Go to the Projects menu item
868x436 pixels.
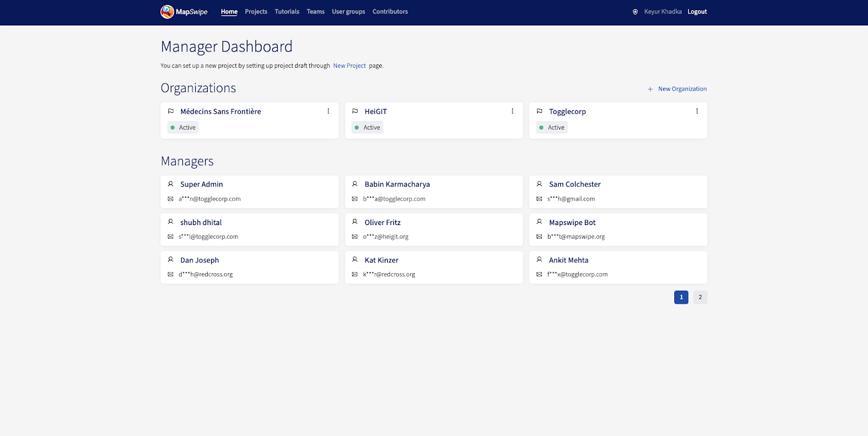coord(256,11)
